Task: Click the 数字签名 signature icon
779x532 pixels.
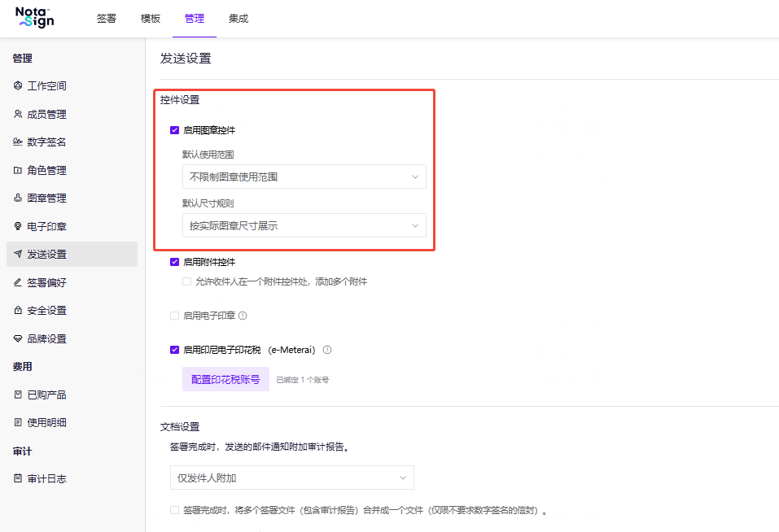Action: (18, 142)
